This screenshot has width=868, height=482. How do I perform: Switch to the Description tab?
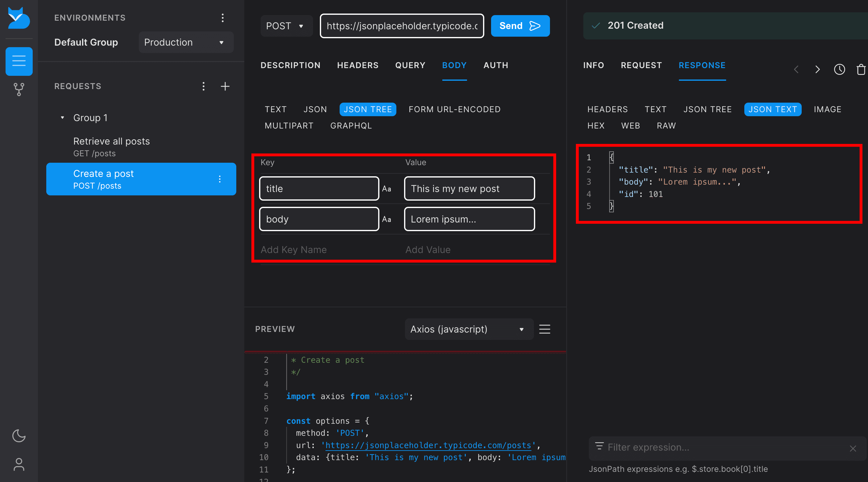tap(291, 65)
